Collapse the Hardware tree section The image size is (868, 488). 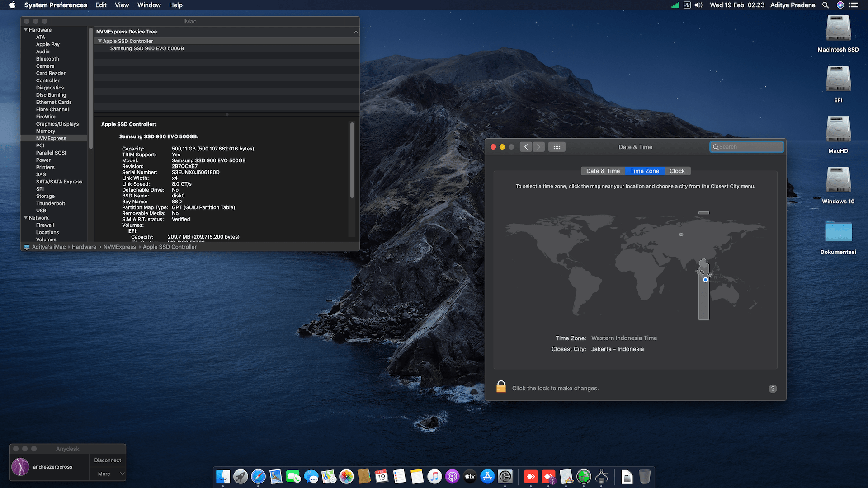pos(26,30)
